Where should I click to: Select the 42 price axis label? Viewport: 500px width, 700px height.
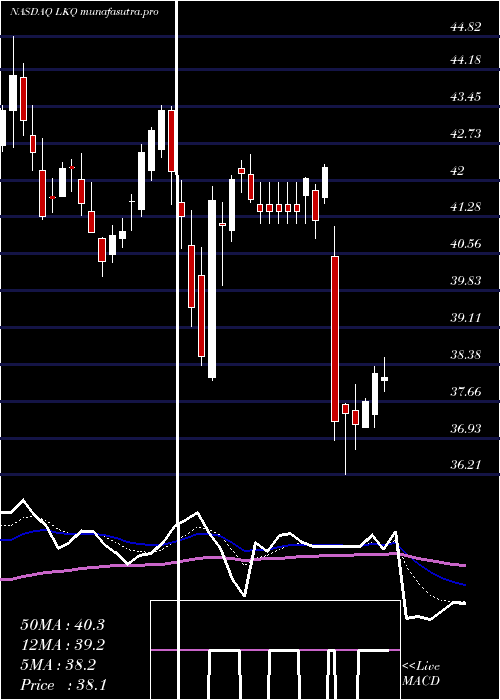click(x=458, y=171)
